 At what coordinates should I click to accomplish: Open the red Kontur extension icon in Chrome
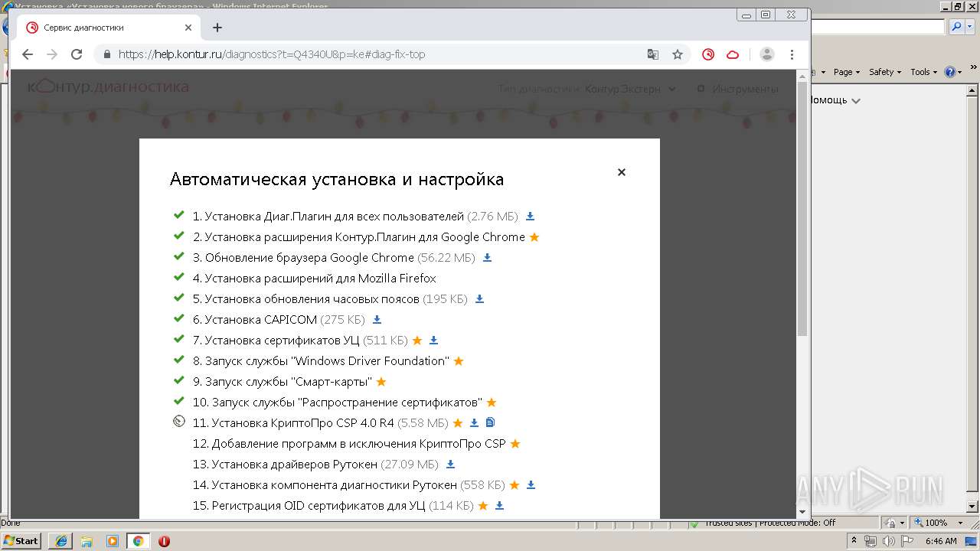[x=708, y=54]
